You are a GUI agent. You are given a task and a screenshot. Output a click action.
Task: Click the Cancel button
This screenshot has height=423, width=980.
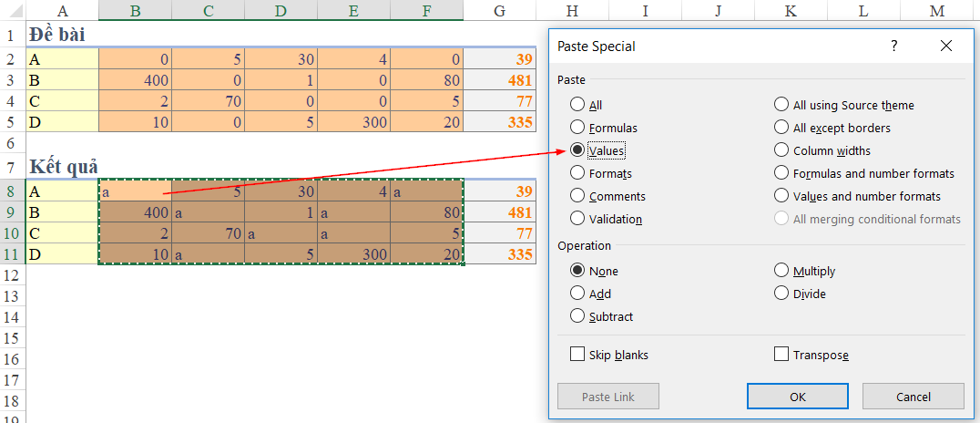914,397
